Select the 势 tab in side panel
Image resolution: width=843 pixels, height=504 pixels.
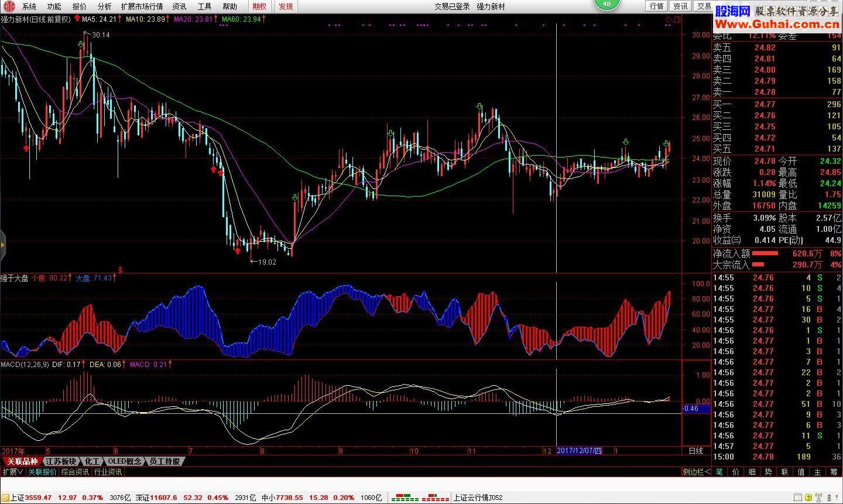(x=769, y=472)
